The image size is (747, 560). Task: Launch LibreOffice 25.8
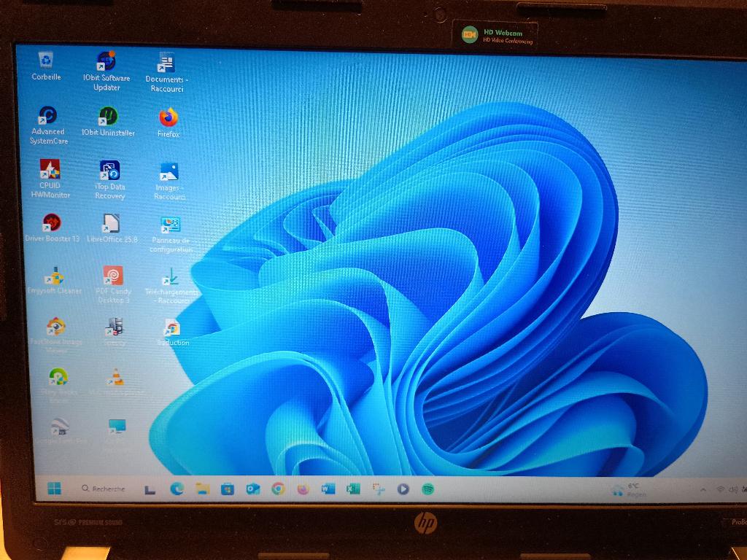pos(111,224)
